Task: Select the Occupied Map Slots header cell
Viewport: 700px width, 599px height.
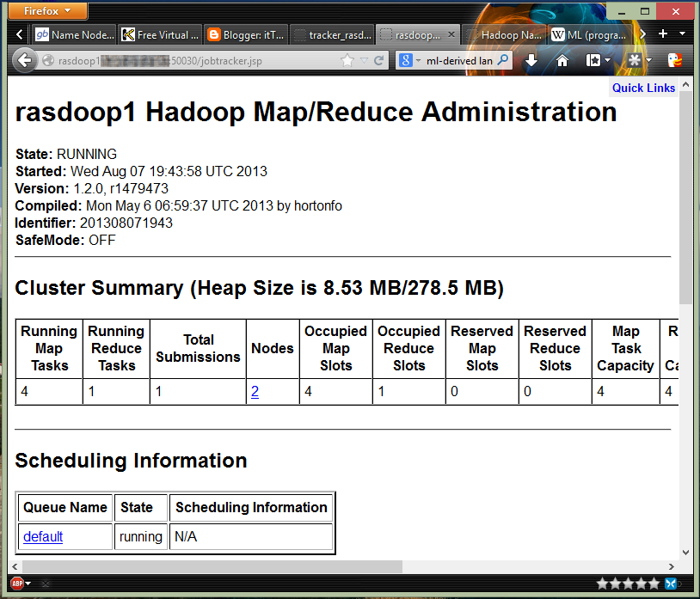Action: coord(335,348)
